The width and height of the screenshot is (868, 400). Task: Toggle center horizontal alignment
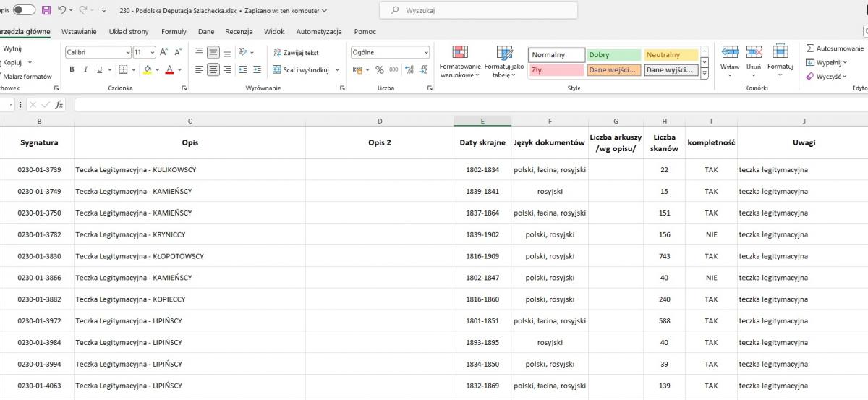coord(213,70)
